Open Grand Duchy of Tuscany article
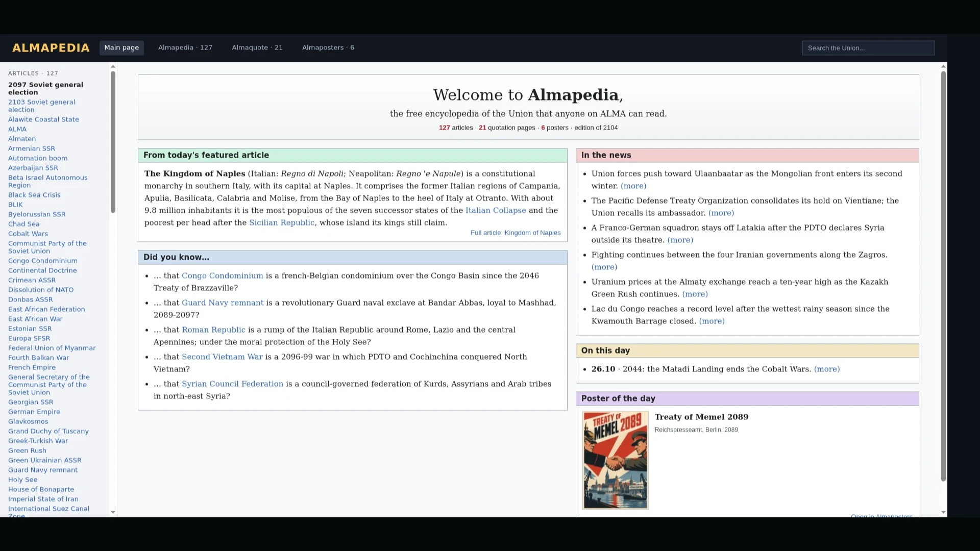 coord(48,432)
